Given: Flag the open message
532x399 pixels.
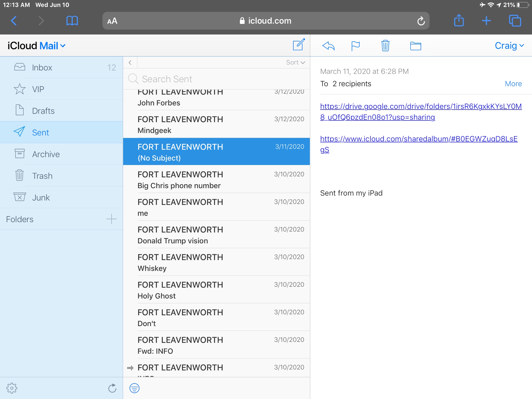Looking at the screenshot, I should [355, 46].
